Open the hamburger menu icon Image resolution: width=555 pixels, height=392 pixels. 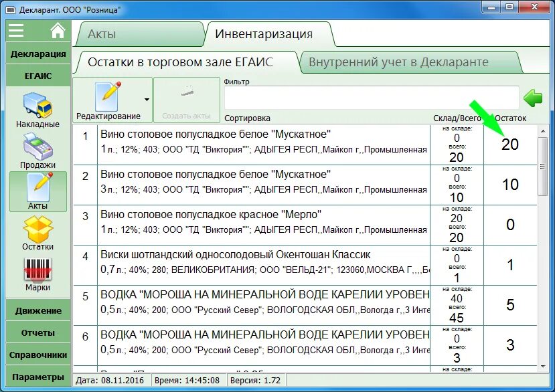pos(16,30)
